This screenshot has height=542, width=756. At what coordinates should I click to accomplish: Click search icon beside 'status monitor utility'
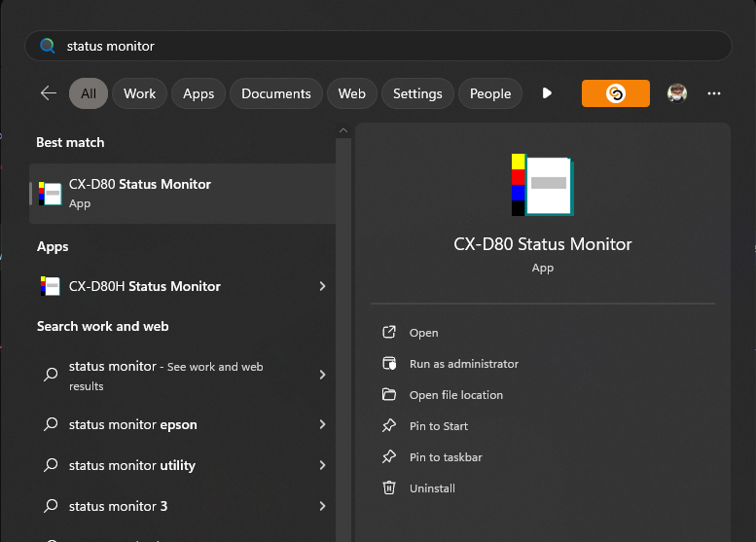pos(51,465)
